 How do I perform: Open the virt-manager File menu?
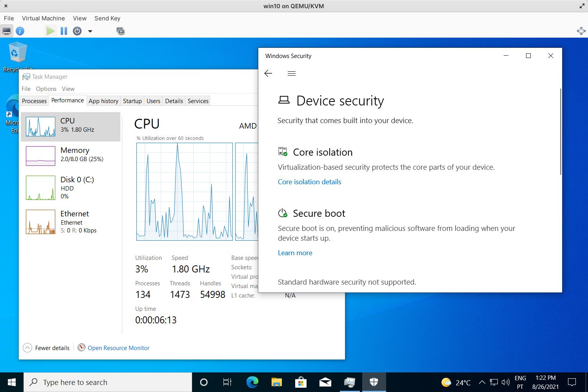pos(9,18)
